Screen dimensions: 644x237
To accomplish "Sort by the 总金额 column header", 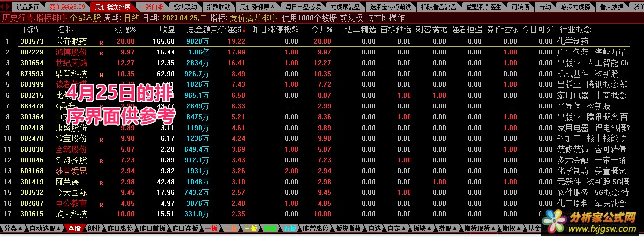I will pos(199,29).
